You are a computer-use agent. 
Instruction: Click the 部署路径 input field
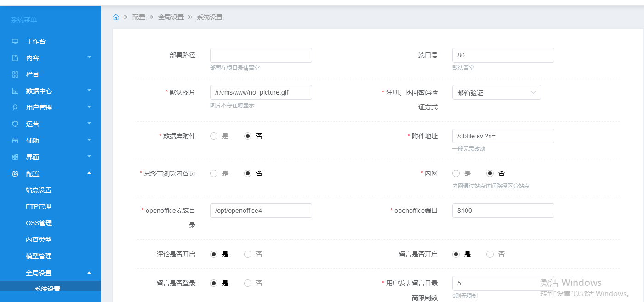pos(261,55)
